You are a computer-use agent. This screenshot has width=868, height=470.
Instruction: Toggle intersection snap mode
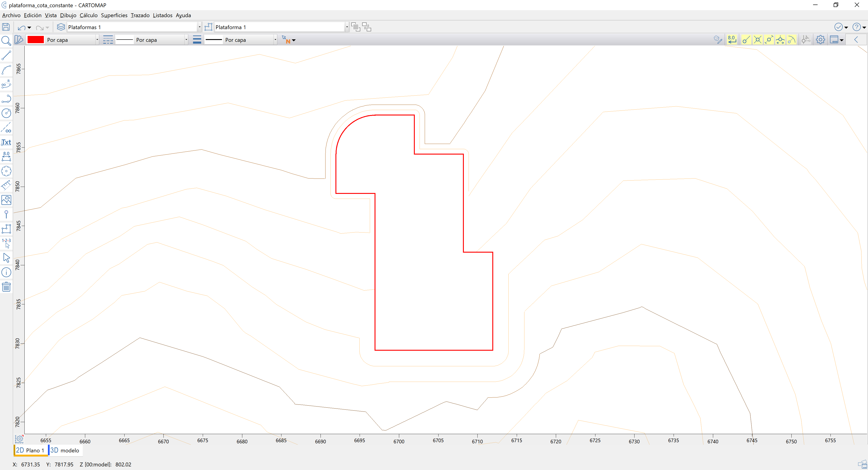coord(757,40)
